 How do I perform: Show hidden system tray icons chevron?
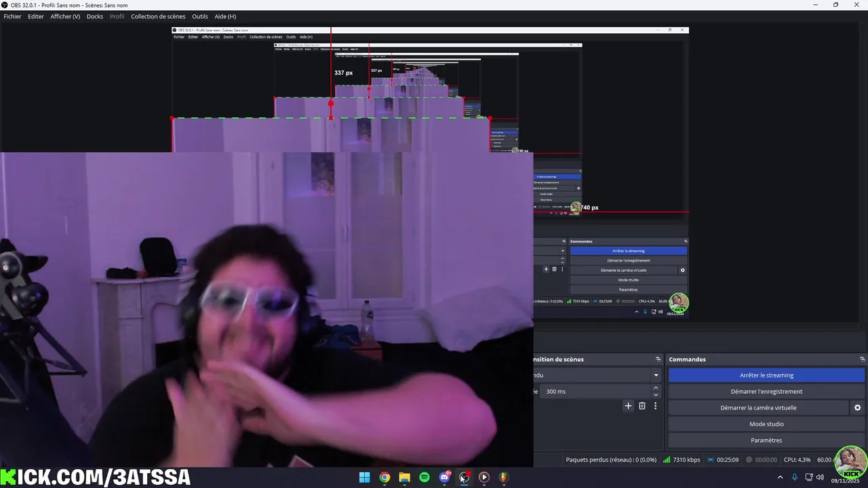780,477
